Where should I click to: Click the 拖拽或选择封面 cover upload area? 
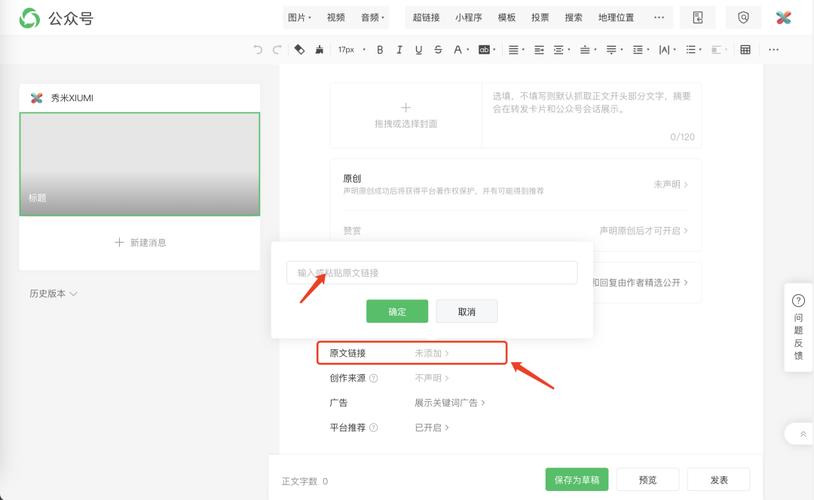(406, 115)
